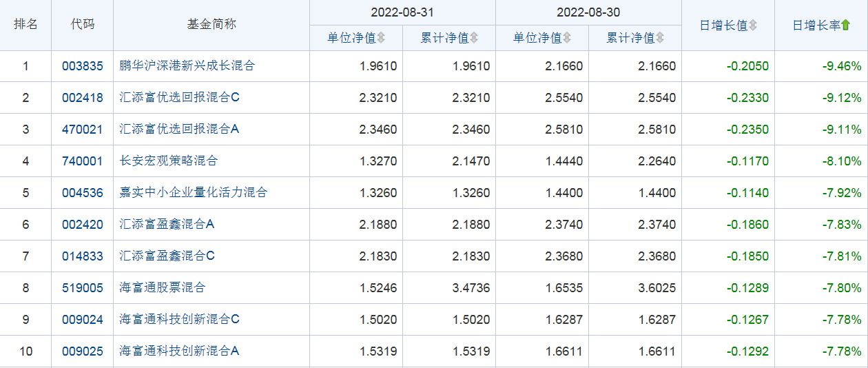The width and height of the screenshot is (868, 368).
Task: Open 汇添富优选回报混合A fund page
Action: [179, 130]
